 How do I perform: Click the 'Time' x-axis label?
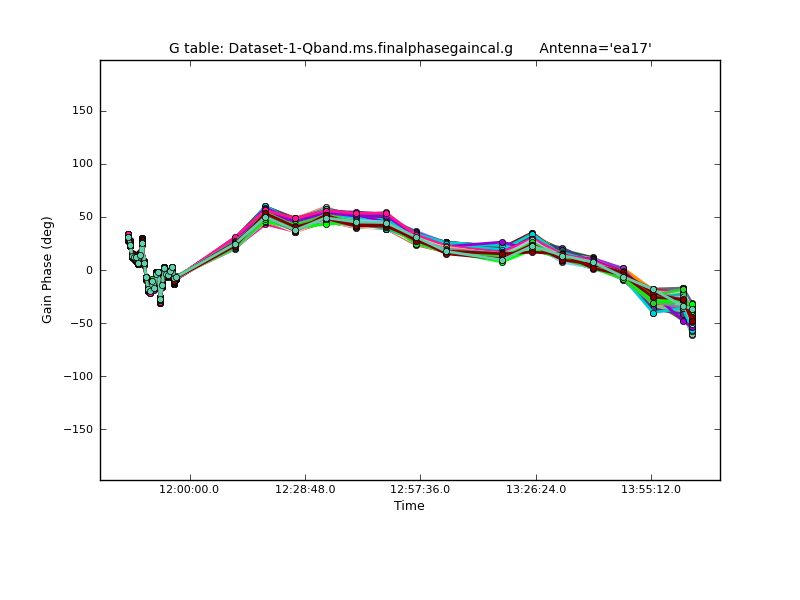tap(409, 506)
